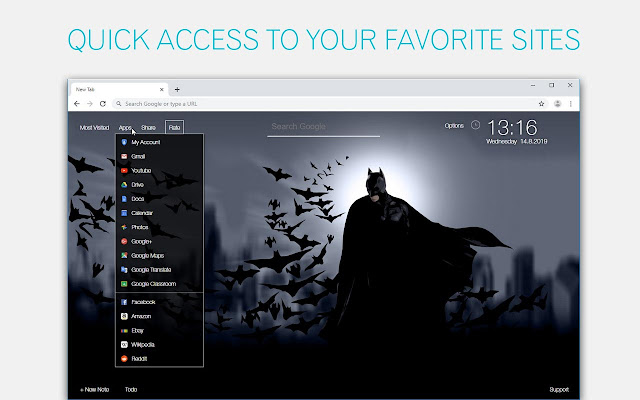Select the New Tab browser tab
The image size is (640, 400).
[118, 89]
